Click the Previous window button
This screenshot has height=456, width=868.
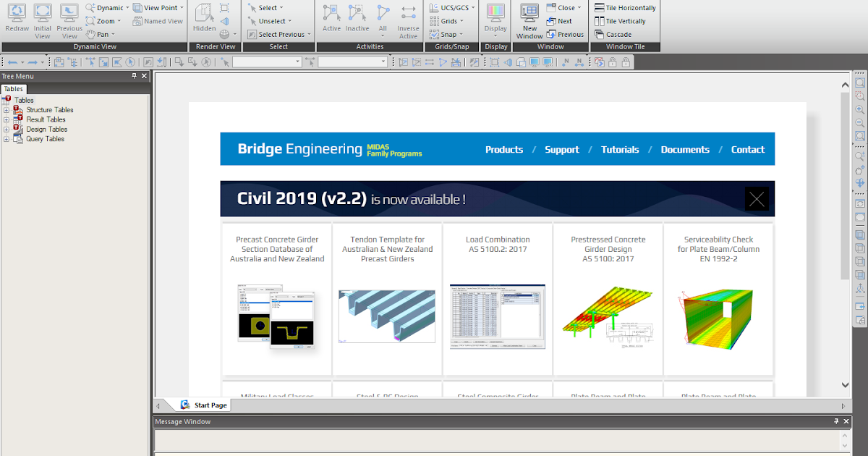[565, 34]
